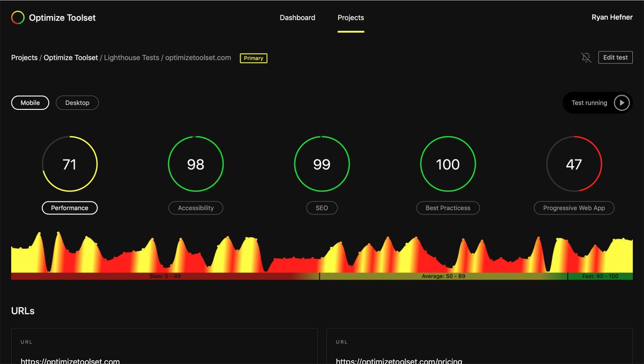This screenshot has height=364, width=644.
Task: Select the Progressive Web App gauge showing 47
Action: click(x=574, y=164)
